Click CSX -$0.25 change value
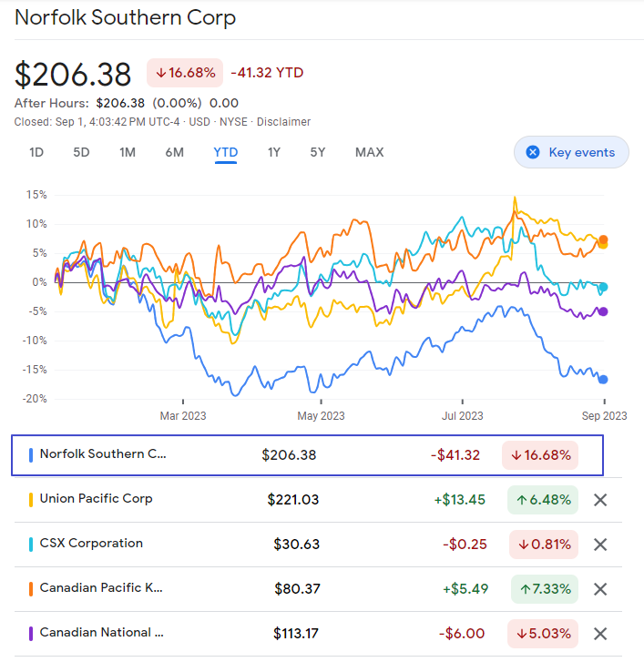The width and height of the screenshot is (644, 662). click(465, 545)
